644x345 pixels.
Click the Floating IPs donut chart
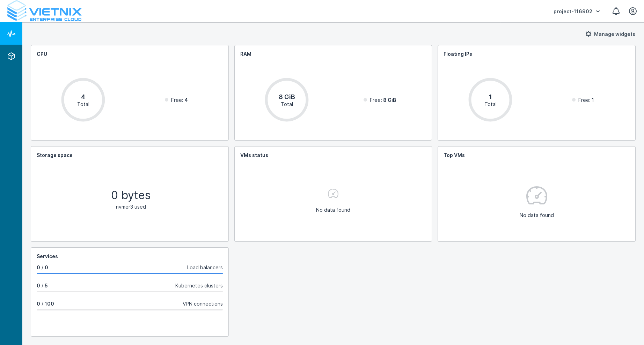[x=490, y=100]
